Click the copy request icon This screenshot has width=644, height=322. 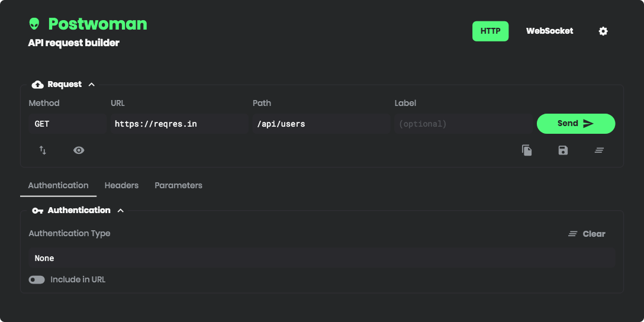(x=527, y=150)
